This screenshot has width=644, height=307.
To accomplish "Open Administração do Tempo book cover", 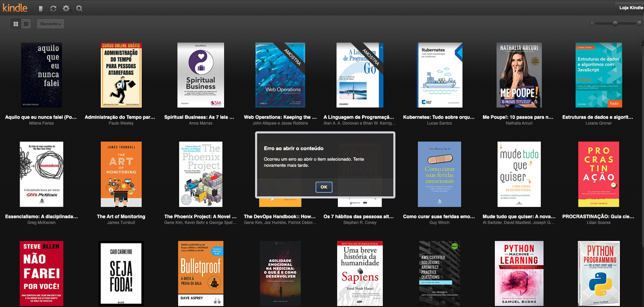I will click(x=121, y=75).
